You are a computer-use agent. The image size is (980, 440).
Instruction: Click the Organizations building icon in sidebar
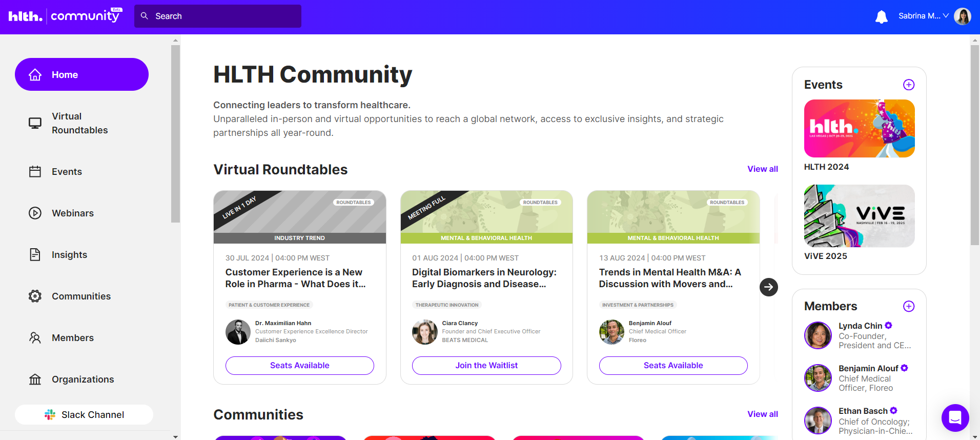[x=35, y=379]
